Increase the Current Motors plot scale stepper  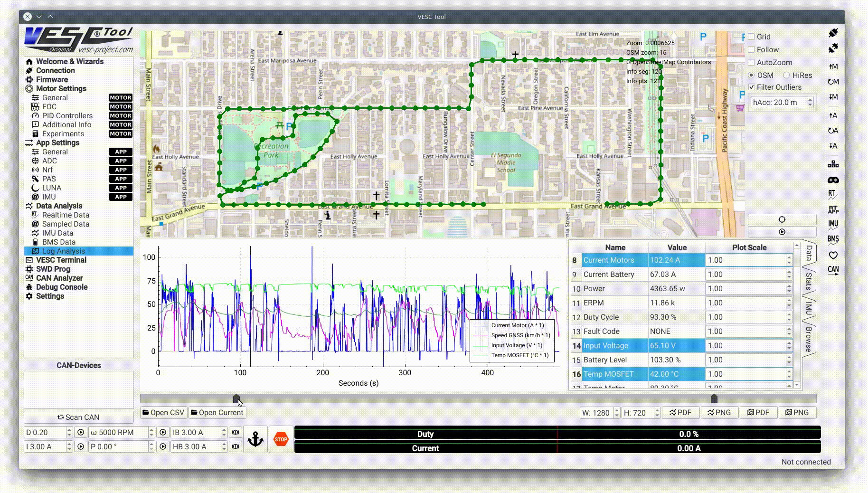[x=789, y=258]
